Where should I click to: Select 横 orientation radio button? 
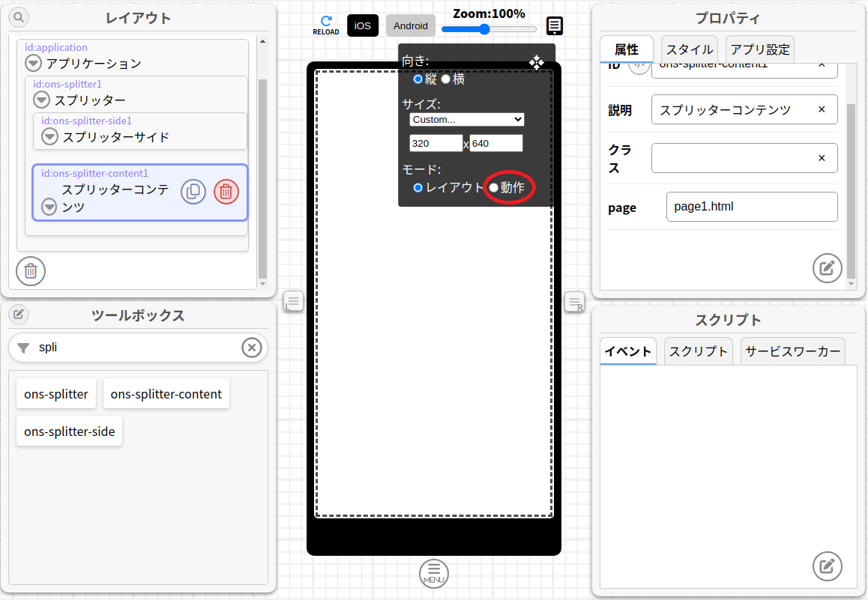(x=445, y=79)
